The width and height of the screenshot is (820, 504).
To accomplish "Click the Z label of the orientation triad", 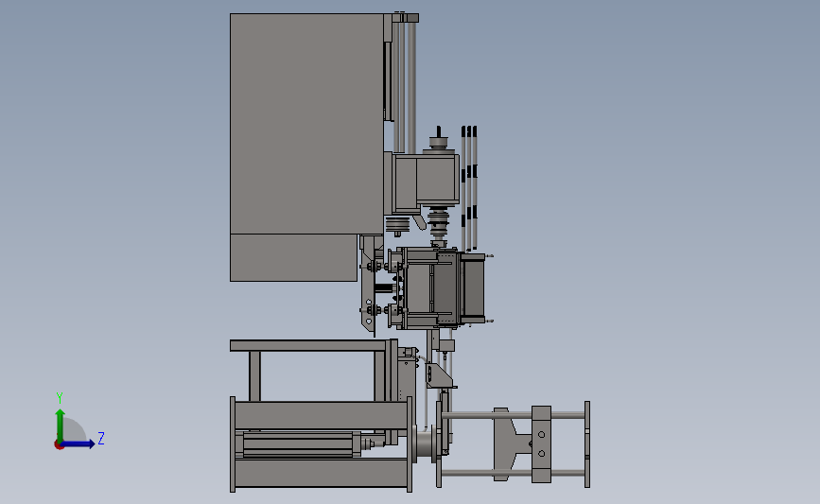I will [101, 438].
